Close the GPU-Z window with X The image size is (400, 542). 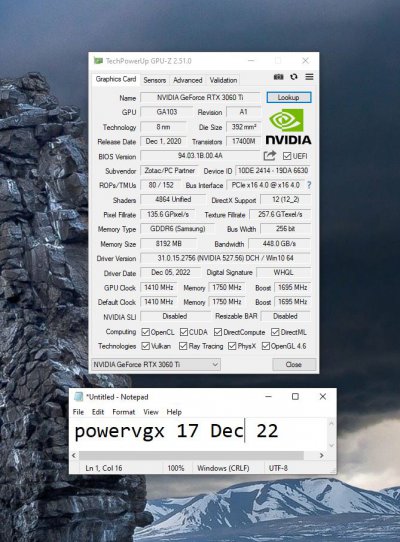click(x=305, y=61)
